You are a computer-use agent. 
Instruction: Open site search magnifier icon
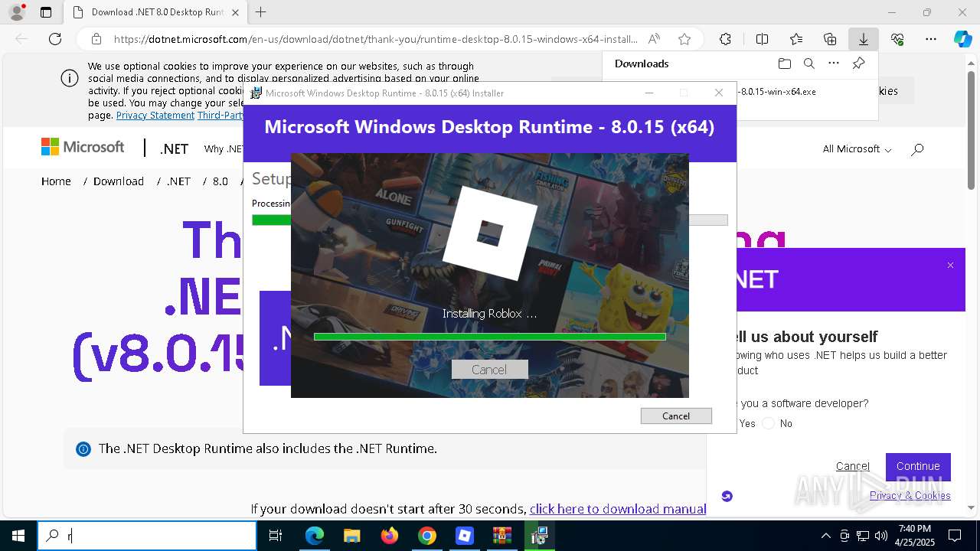tap(917, 149)
